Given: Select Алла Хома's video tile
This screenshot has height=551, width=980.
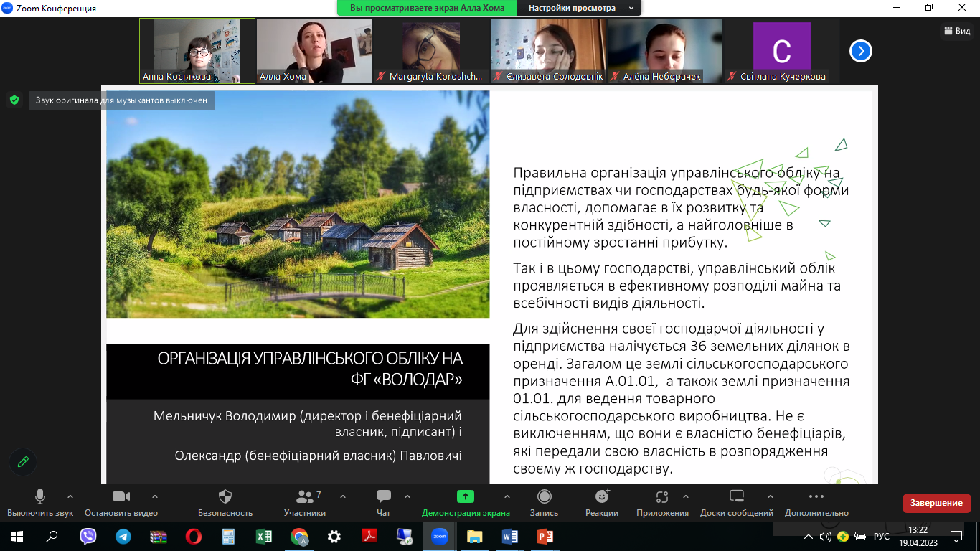Looking at the screenshot, I should point(313,50).
